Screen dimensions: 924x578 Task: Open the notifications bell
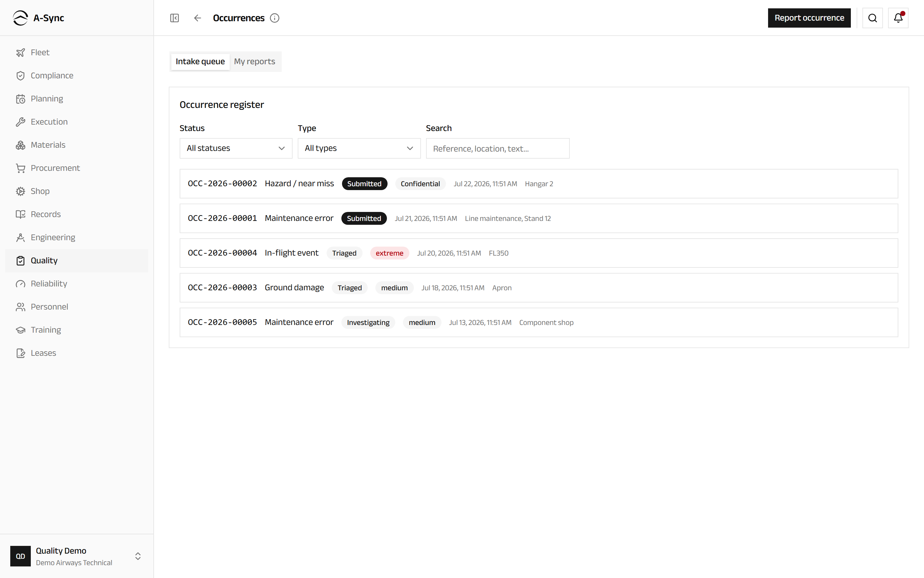[898, 18]
